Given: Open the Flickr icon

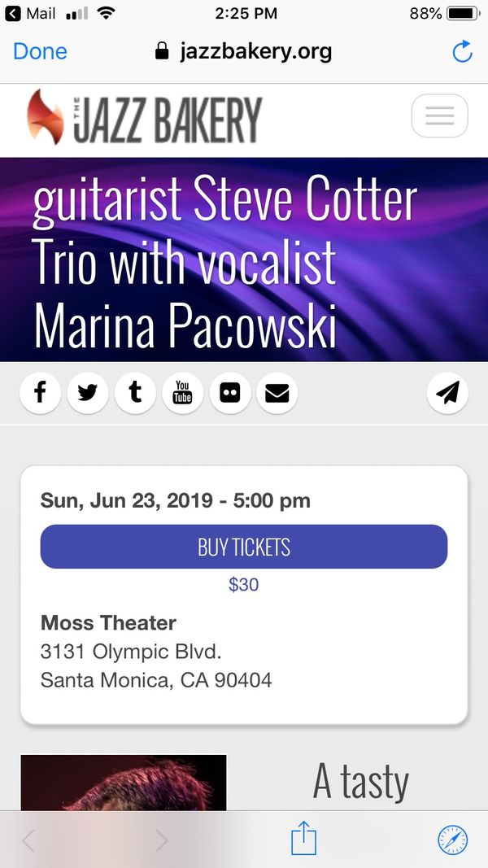Looking at the screenshot, I should 230,393.
